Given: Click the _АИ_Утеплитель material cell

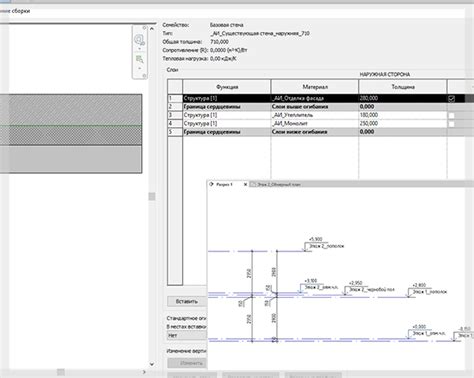Looking at the screenshot, I should click(x=315, y=115).
